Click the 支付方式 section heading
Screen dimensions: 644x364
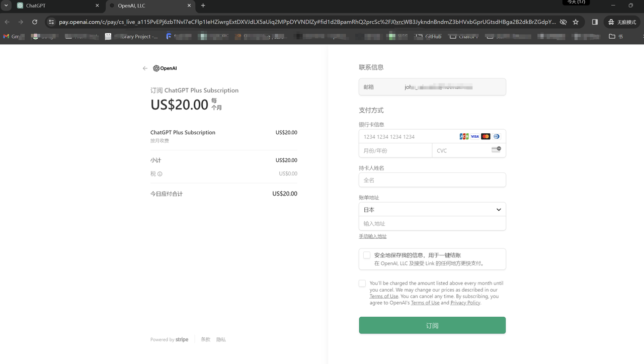coord(371,110)
